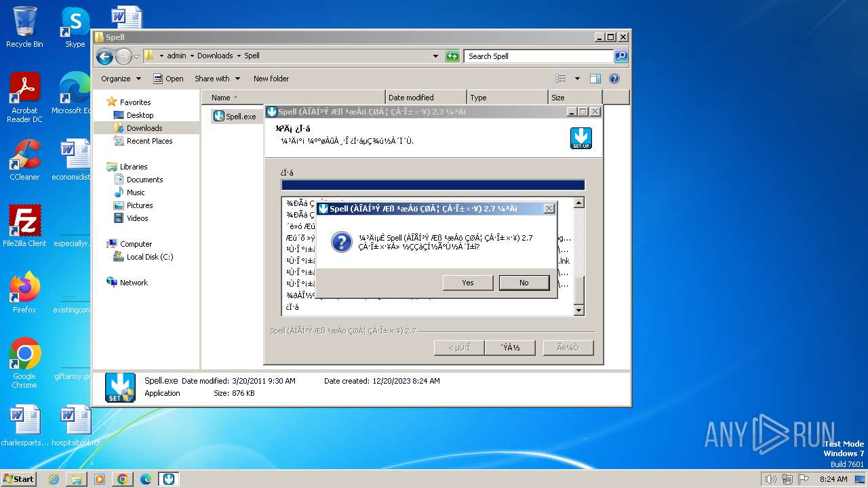Click the green refresh icon
The height and width of the screenshot is (488, 868).
pyautogui.click(x=452, y=56)
